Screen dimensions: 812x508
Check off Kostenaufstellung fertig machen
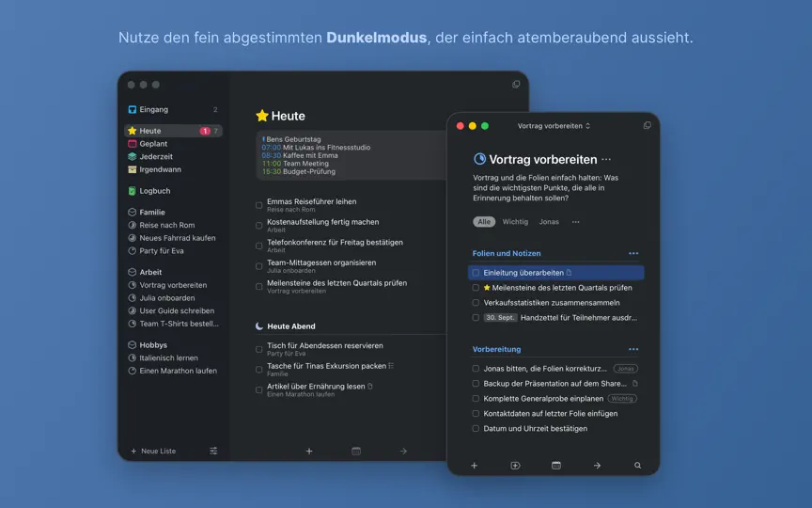tap(259, 226)
